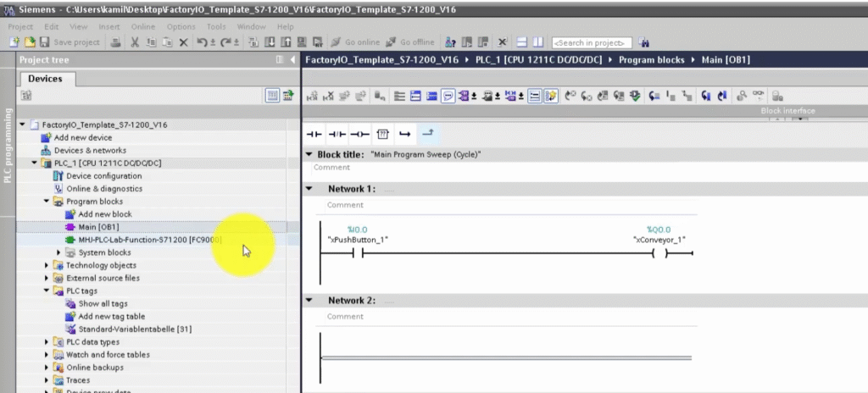
Task: Expand the System blocks folder
Action: click(x=59, y=252)
